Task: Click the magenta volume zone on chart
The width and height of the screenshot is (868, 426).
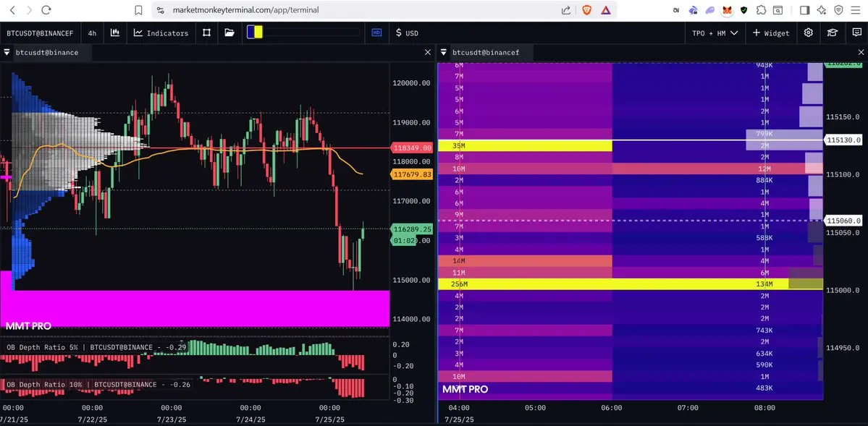Action: point(195,308)
